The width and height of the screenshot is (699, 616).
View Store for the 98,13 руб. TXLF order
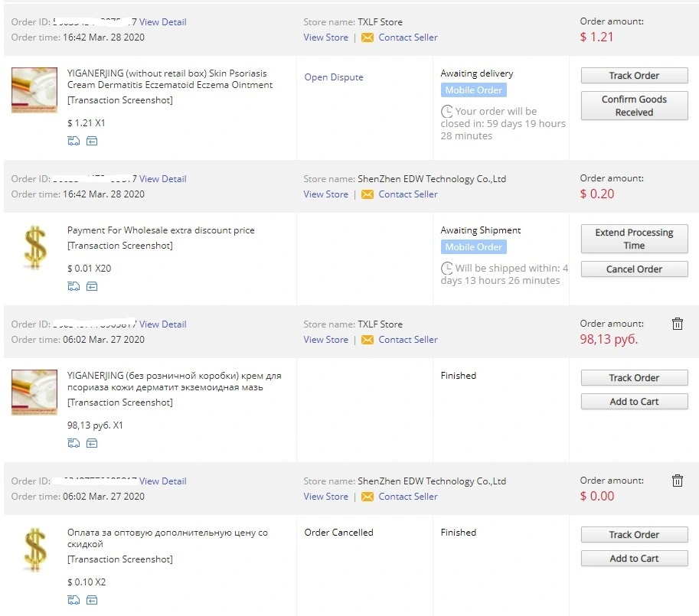(x=326, y=340)
